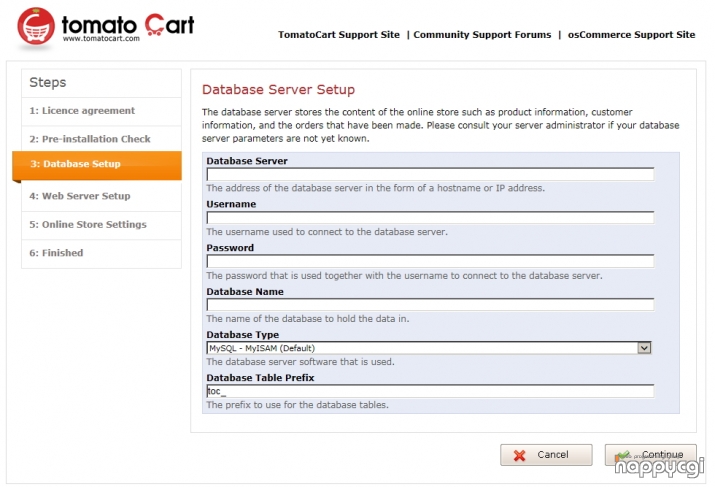Image resolution: width=715 pixels, height=487 pixels.
Task: Click 'The prefix to use for the database tables.' hint
Action: point(297,405)
